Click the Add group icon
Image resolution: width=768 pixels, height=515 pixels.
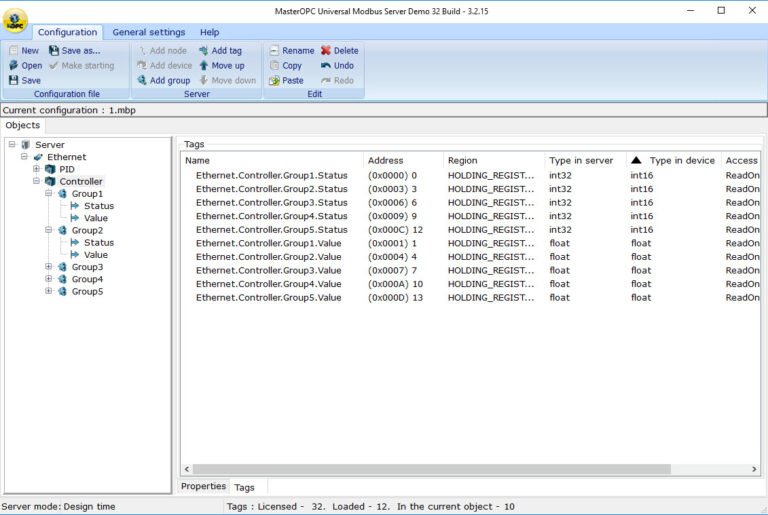tap(142, 80)
